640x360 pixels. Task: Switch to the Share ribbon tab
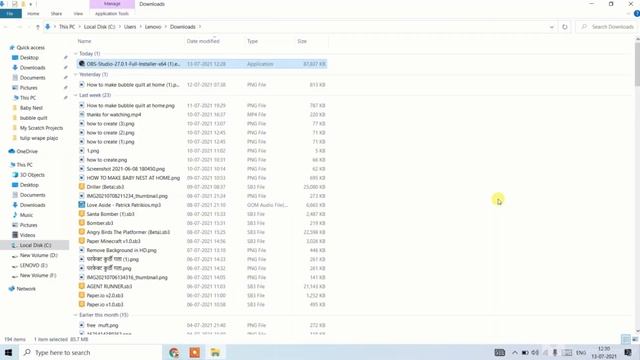(56, 13)
